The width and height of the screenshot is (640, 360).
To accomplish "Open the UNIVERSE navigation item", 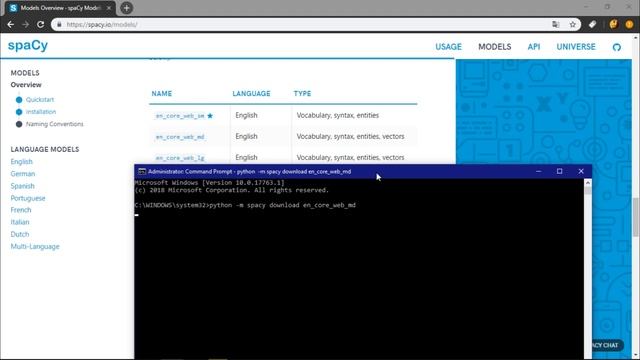I will point(576,47).
